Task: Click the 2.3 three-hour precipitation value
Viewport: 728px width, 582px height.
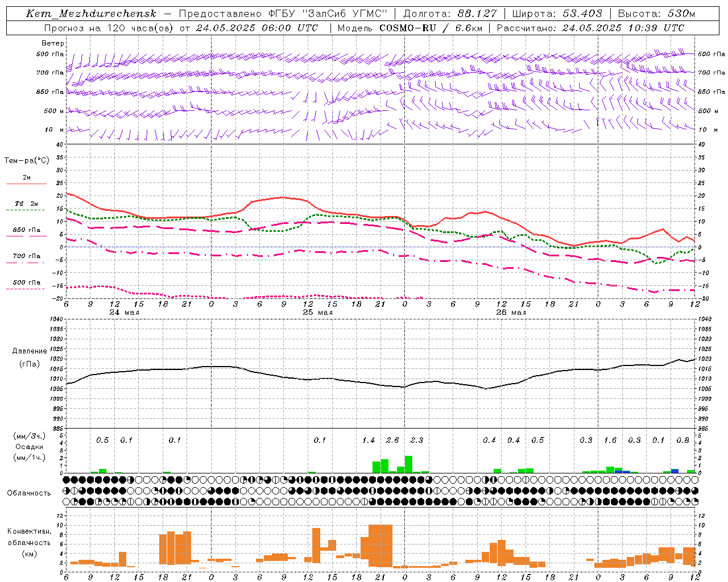Action: 417,440
